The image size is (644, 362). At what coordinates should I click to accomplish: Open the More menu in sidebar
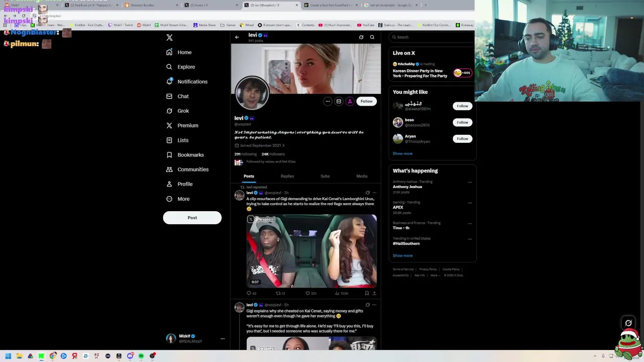click(178, 199)
